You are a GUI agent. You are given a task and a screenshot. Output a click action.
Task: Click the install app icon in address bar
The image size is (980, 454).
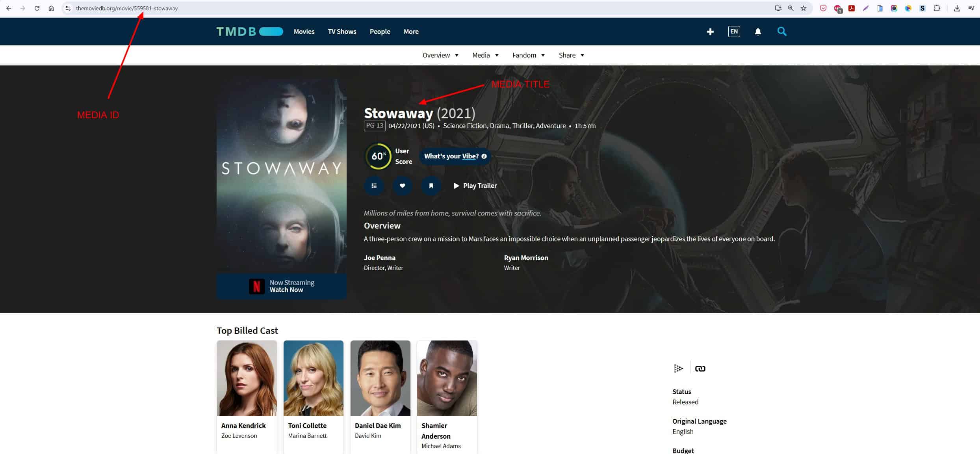pos(778,8)
